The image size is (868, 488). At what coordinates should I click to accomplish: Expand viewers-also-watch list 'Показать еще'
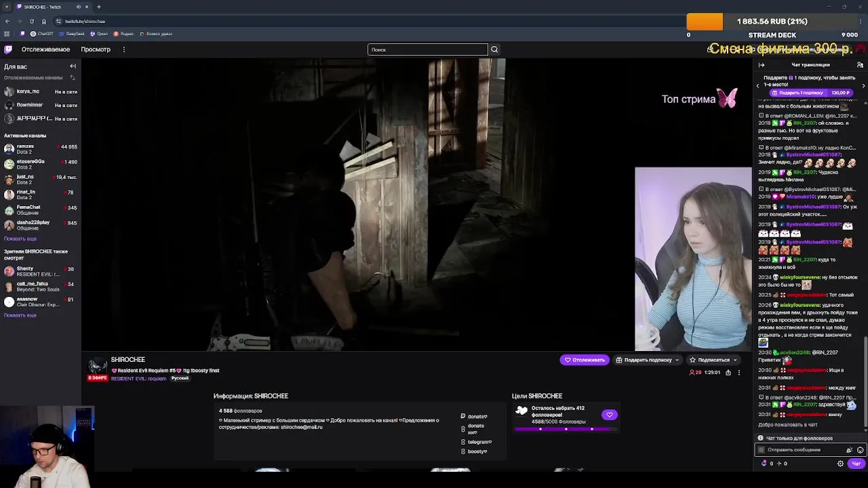tap(20, 315)
